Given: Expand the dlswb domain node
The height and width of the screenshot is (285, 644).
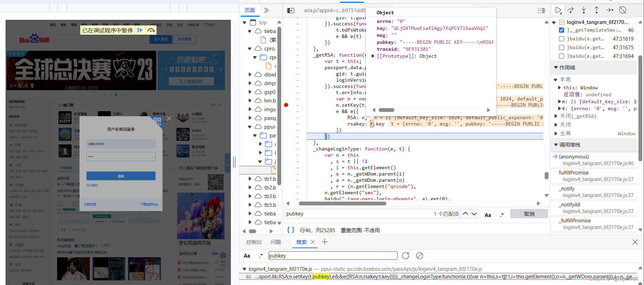Looking at the screenshot, I should click(x=250, y=74).
